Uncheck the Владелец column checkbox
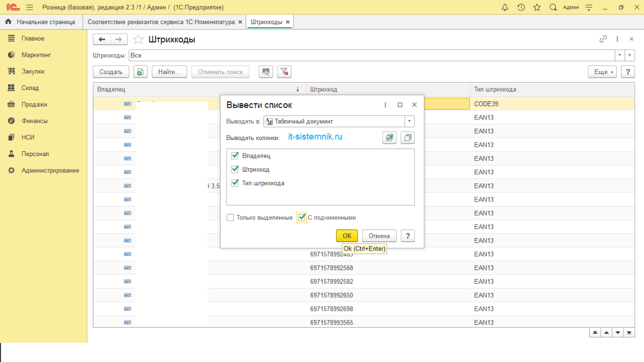 point(235,156)
